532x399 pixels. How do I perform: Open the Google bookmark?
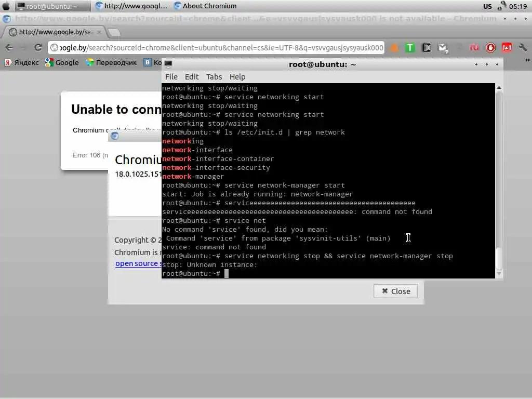pos(62,62)
